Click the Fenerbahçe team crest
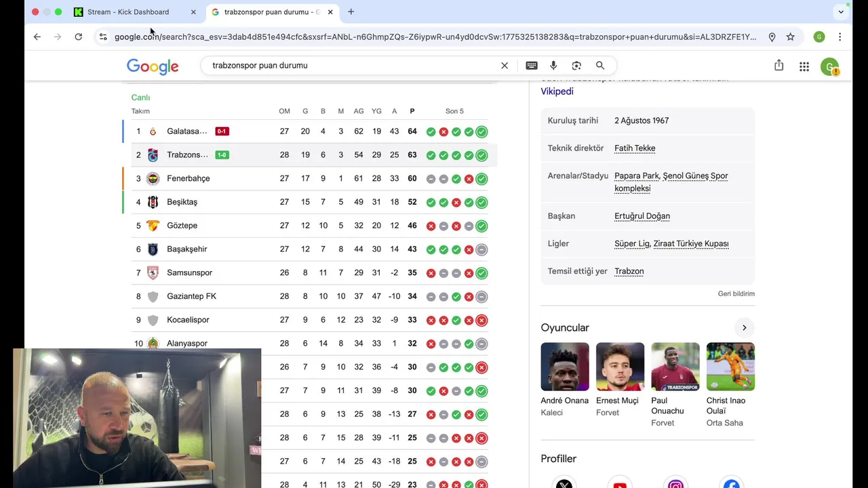 click(x=153, y=179)
